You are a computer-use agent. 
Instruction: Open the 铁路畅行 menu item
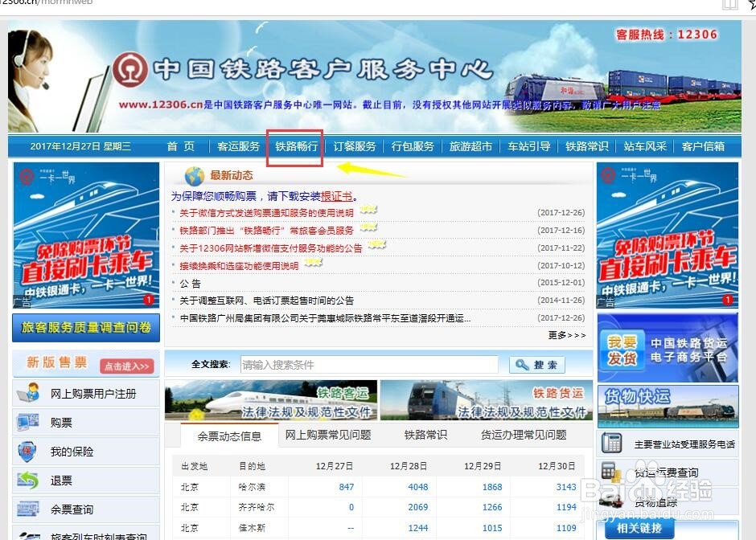tap(296, 146)
